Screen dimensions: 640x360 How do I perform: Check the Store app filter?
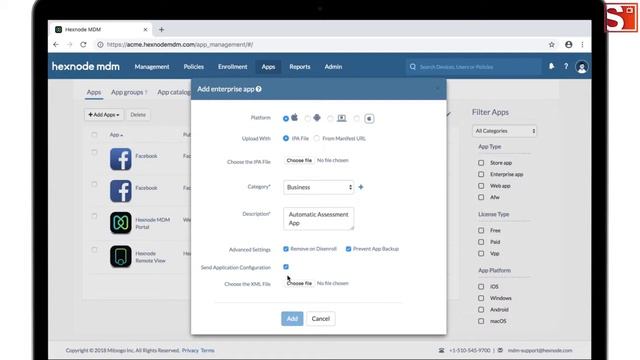coord(481,162)
